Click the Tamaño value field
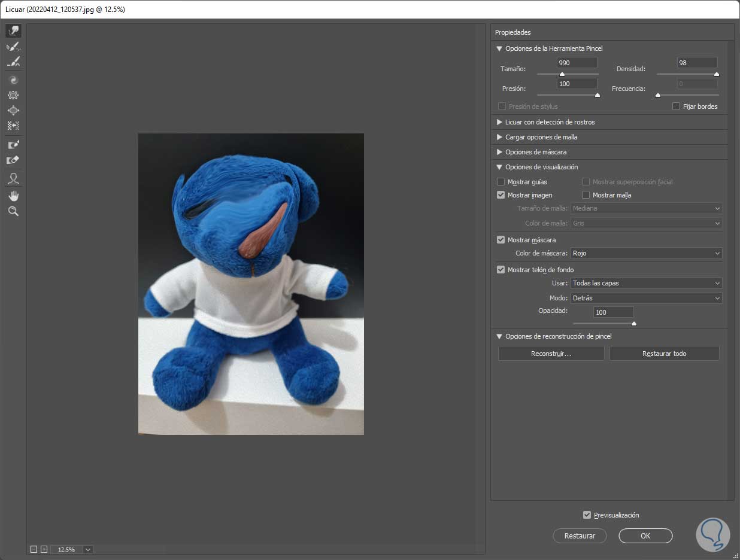Image resolution: width=740 pixels, height=560 pixels. [576, 63]
